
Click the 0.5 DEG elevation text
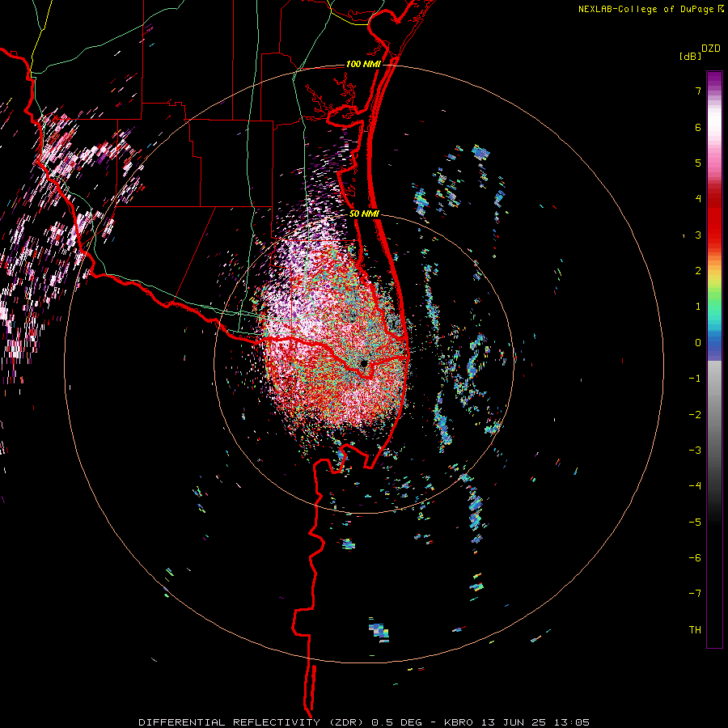[397, 722]
